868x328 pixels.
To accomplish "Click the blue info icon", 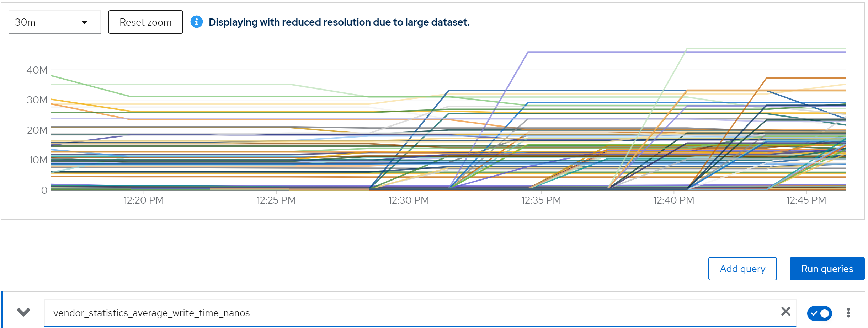I will point(197,22).
